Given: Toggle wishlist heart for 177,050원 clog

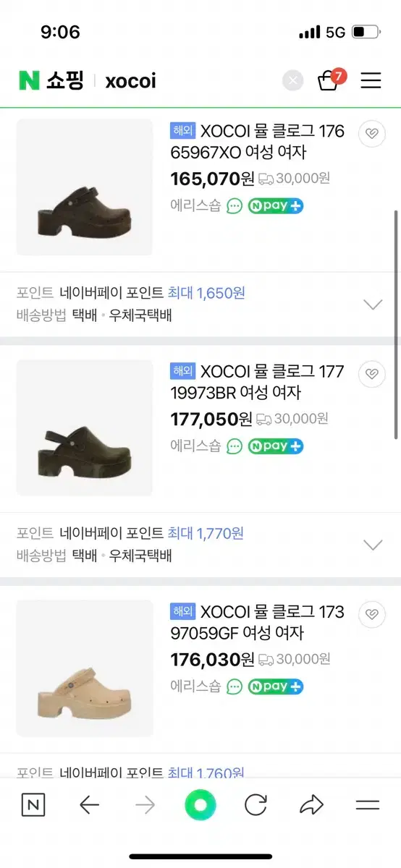Looking at the screenshot, I should pos(372,374).
